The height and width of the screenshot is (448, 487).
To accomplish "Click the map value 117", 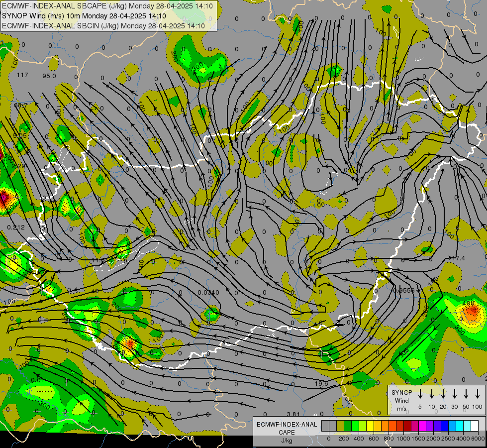I will (22, 75).
